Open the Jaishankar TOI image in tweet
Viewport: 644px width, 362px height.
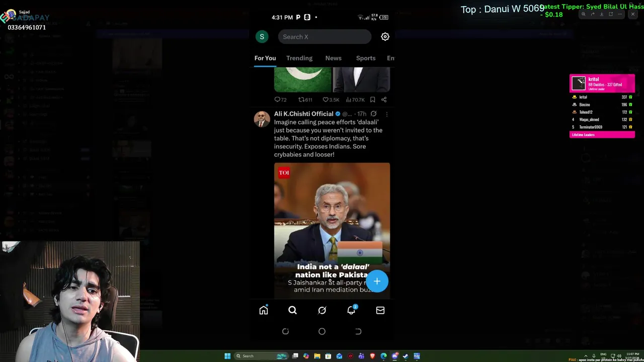click(x=332, y=230)
